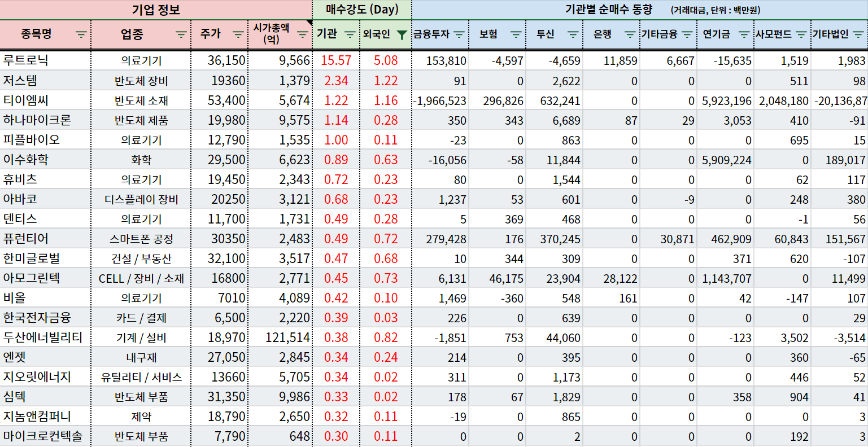The width and height of the screenshot is (868, 447).
Task: Click the 28,122 은행 value
Action: pyautogui.click(x=620, y=278)
